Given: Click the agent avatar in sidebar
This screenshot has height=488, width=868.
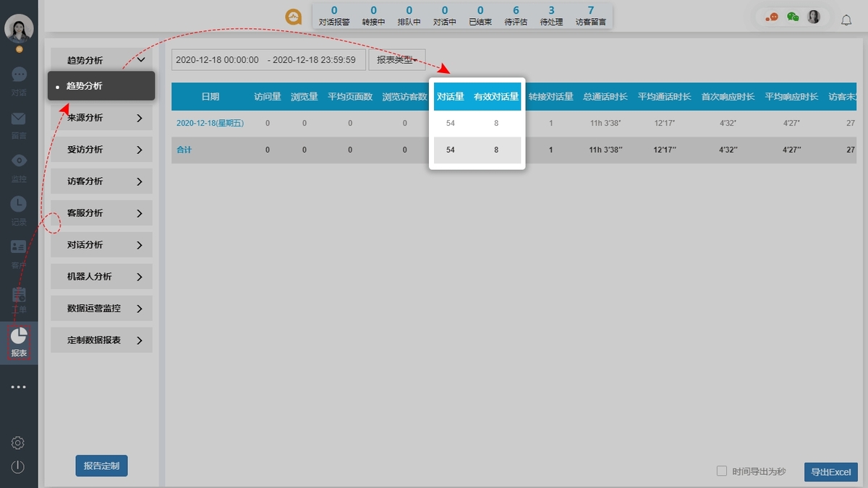Looking at the screenshot, I should pyautogui.click(x=19, y=28).
